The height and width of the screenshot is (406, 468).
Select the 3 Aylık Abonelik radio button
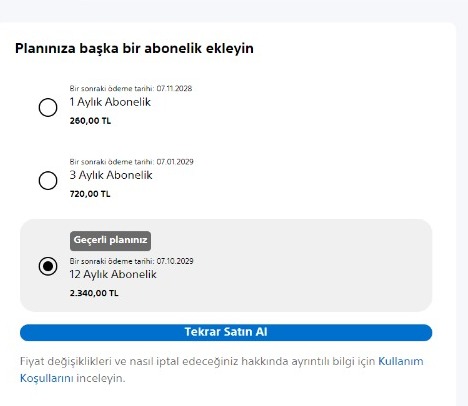(48, 180)
